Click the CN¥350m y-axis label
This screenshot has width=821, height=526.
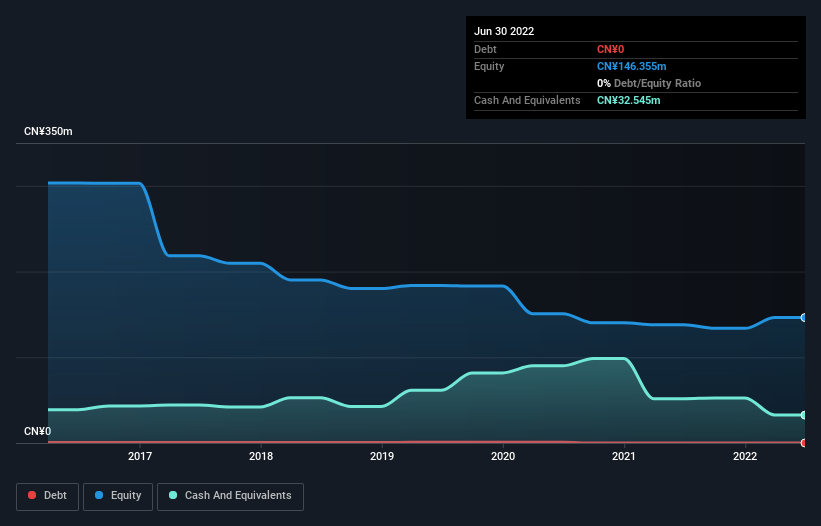(48, 131)
